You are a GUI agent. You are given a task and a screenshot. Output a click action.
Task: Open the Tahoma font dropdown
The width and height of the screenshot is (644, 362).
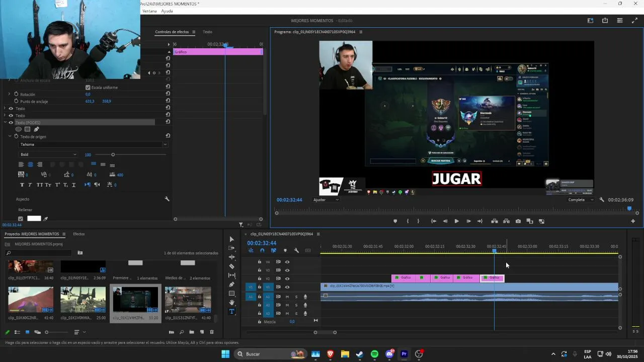tap(93, 144)
